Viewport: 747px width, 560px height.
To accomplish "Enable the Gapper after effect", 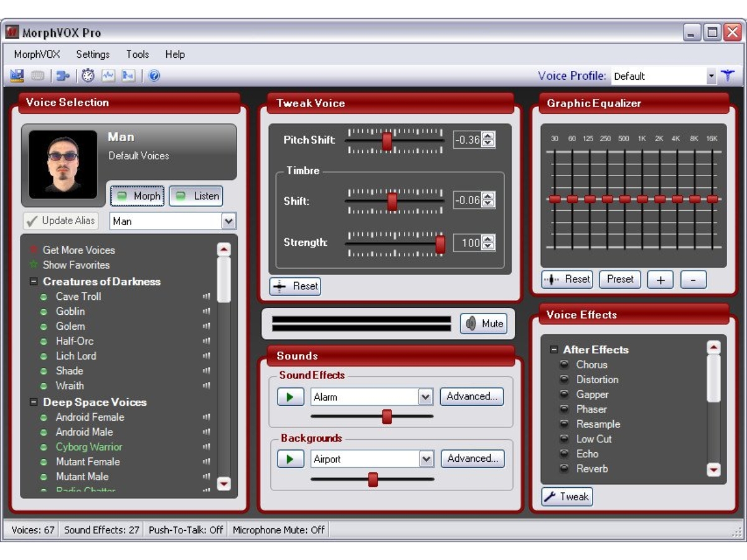I will click(x=565, y=394).
